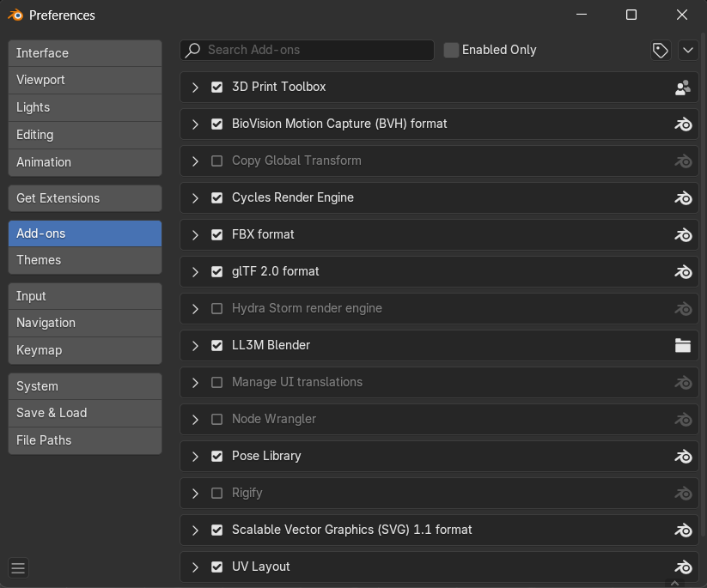Click the tag filter icon beside search
Image resolution: width=707 pixels, height=588 pixels.
coord(660,50)
